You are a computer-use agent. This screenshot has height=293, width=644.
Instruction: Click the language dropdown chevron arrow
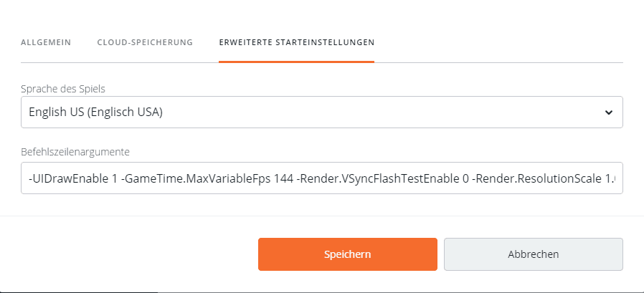pos(608,112)
